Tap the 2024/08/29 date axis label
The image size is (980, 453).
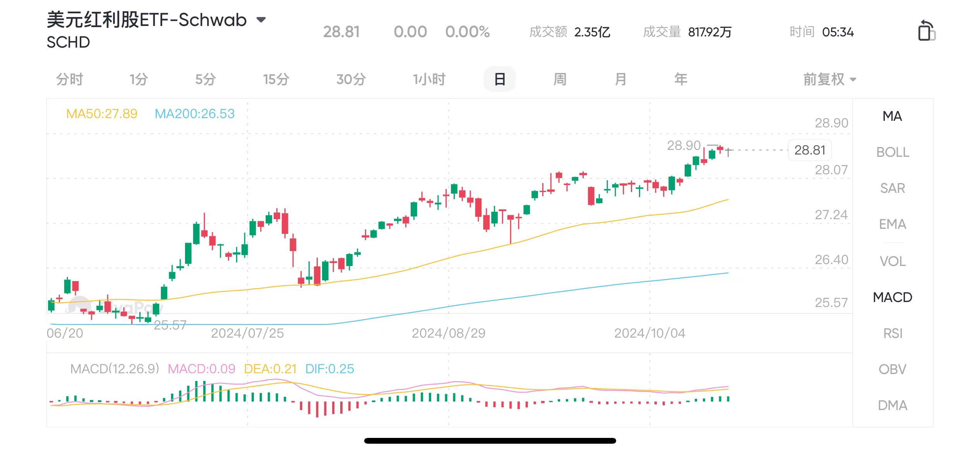point(449,333)
